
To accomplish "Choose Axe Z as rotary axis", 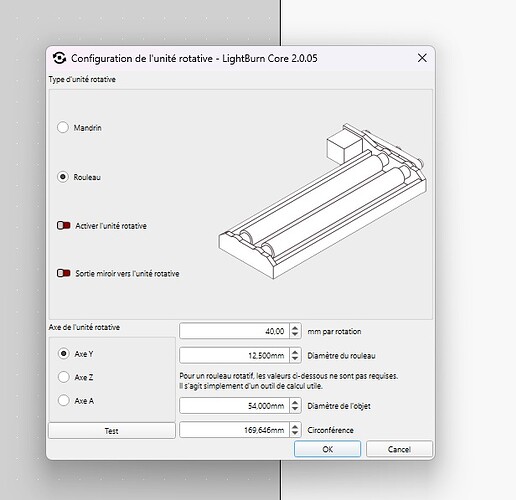I will [63, 377].
